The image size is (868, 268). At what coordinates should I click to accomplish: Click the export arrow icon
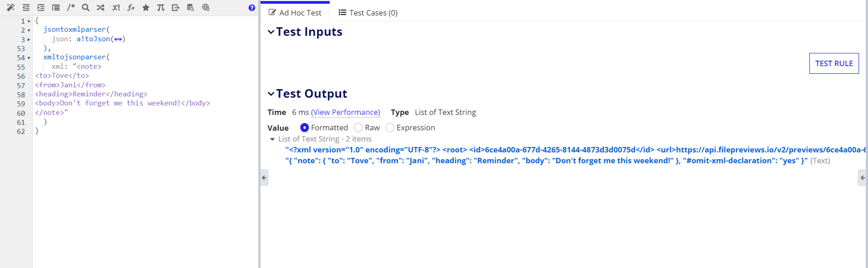176,7
